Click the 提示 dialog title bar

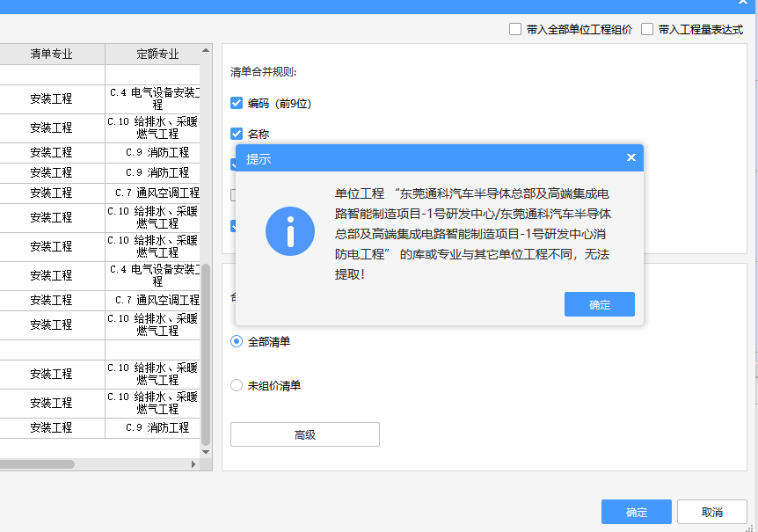coord(440,158)
